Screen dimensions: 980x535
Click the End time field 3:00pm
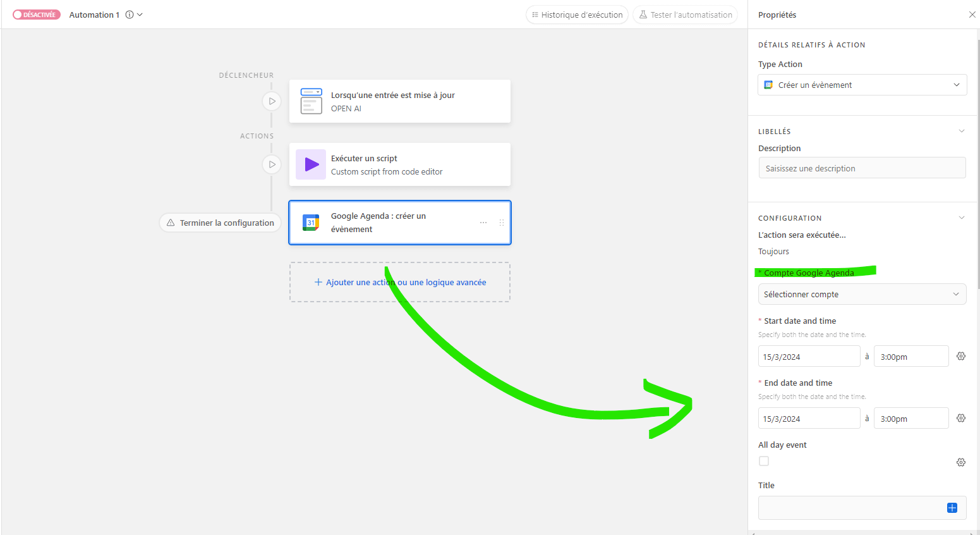pyautogui.click(x=911, y=419)
